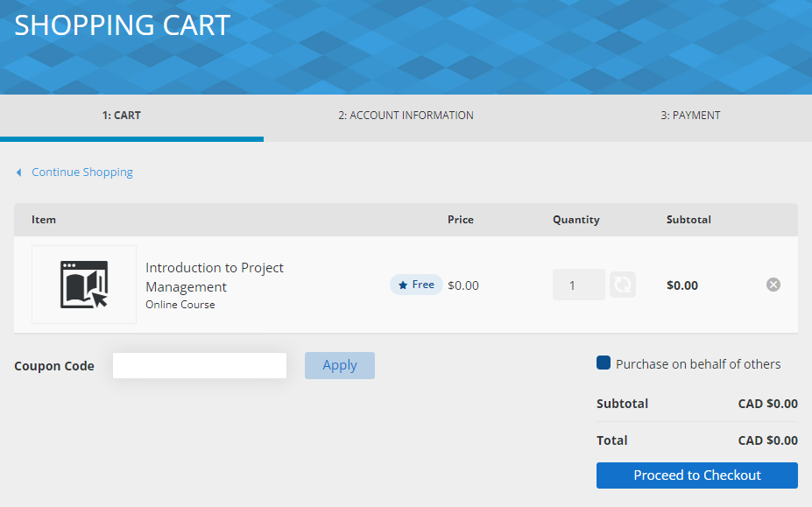
Task: Click the back arrow beside Continue Shopping
Action: 18,172
